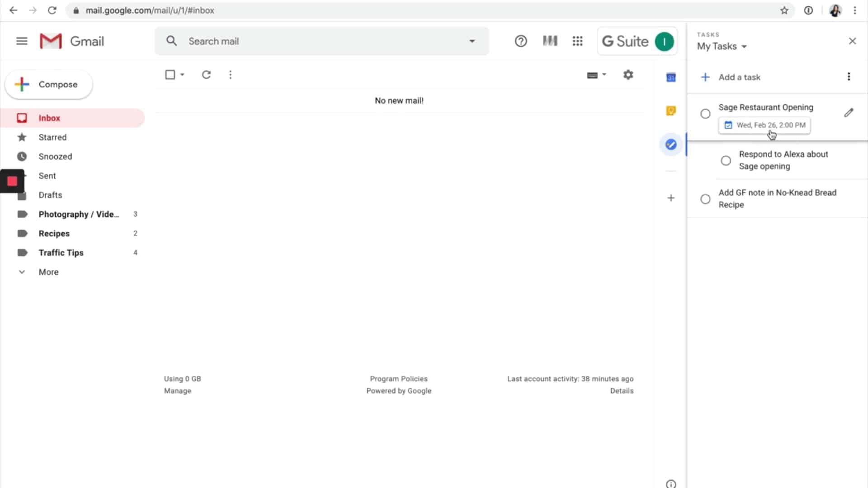Click Add a task
Image resolution: width=868 pixels, height=488 pixels.
739,77
